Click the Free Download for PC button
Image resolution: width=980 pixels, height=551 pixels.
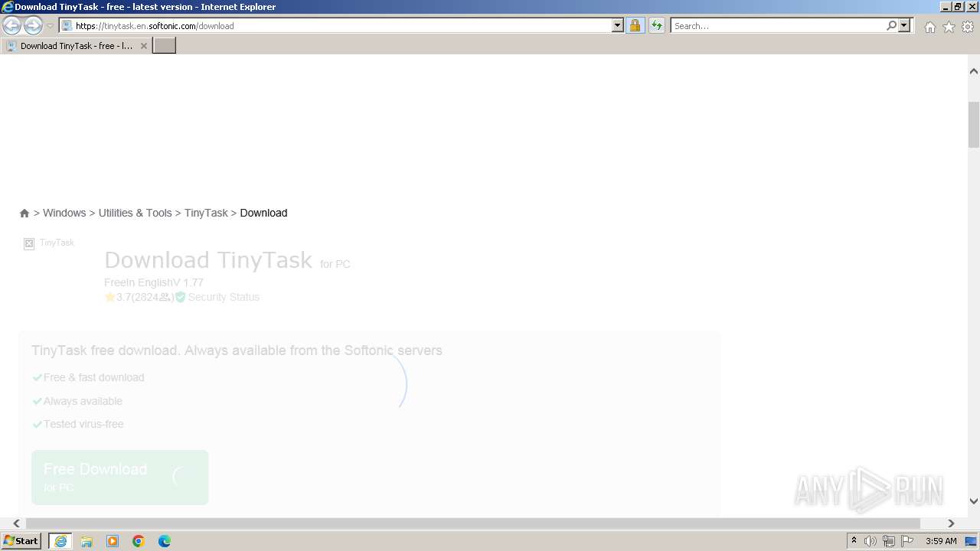tap(119, 478)
